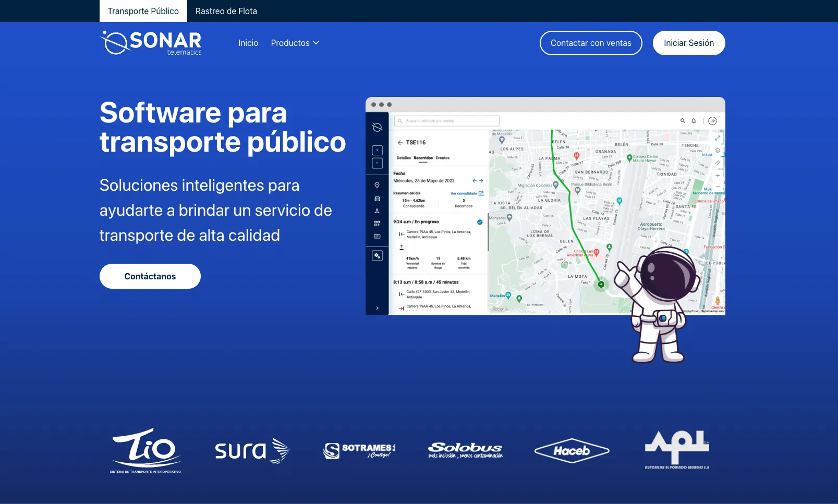Expand the Productos dropdown menu

tap(295, 43)
